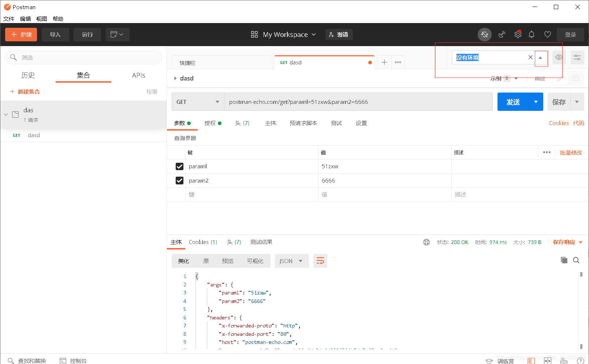The image size is (589, 364).
Task: Click the Import button (导入)
Action: 55,34
